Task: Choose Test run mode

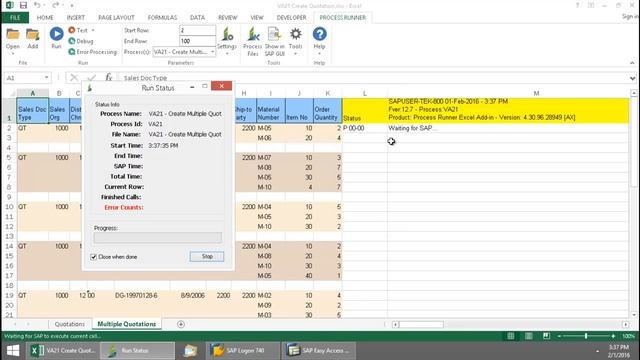Action: coord(78,30)
